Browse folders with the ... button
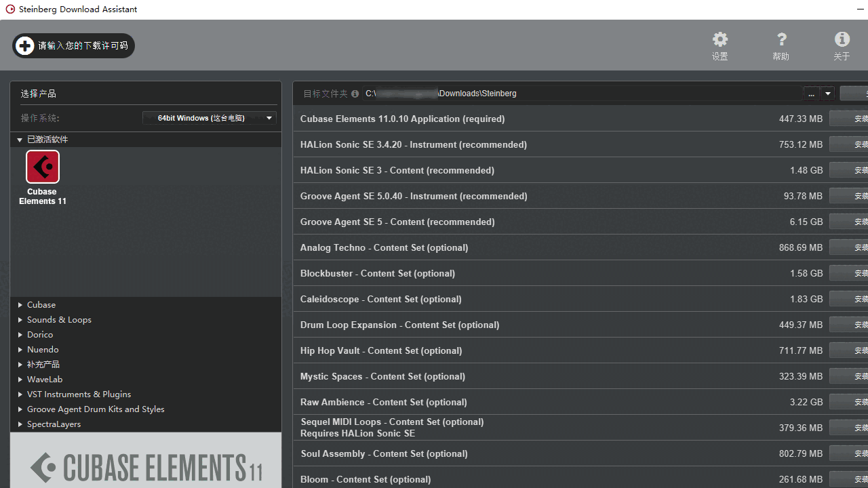This screenshot has height=488, width=868. coord(811,94)
